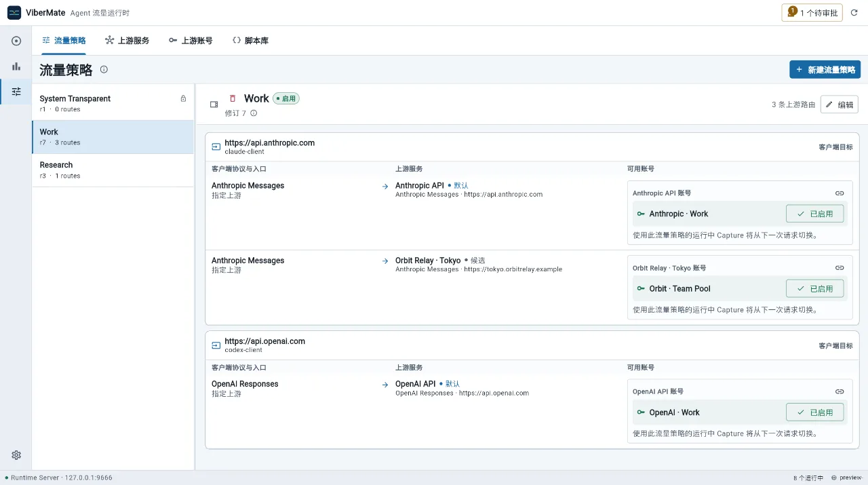
Task: Click 客户端目标 on the api.openai.com card
Action: pos(835,345)
